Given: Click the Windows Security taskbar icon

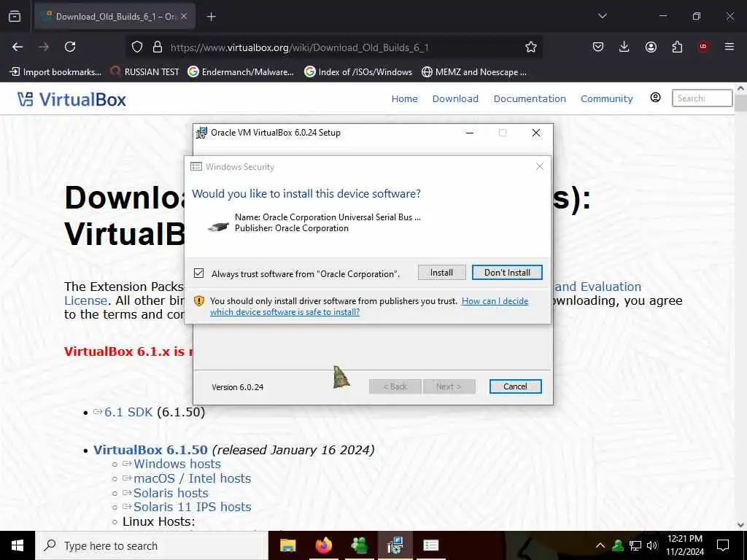Looking at the screenshot, I should coord(430,545).
